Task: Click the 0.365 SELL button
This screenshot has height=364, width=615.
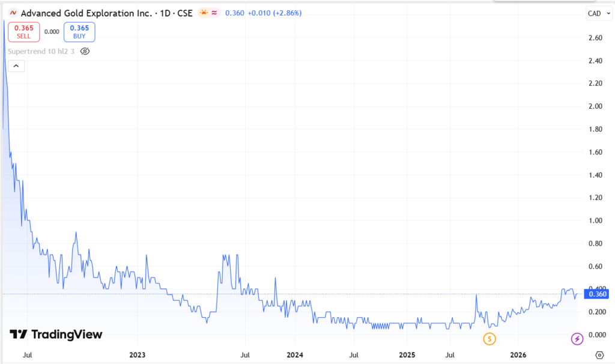Action: pos(23,32)
